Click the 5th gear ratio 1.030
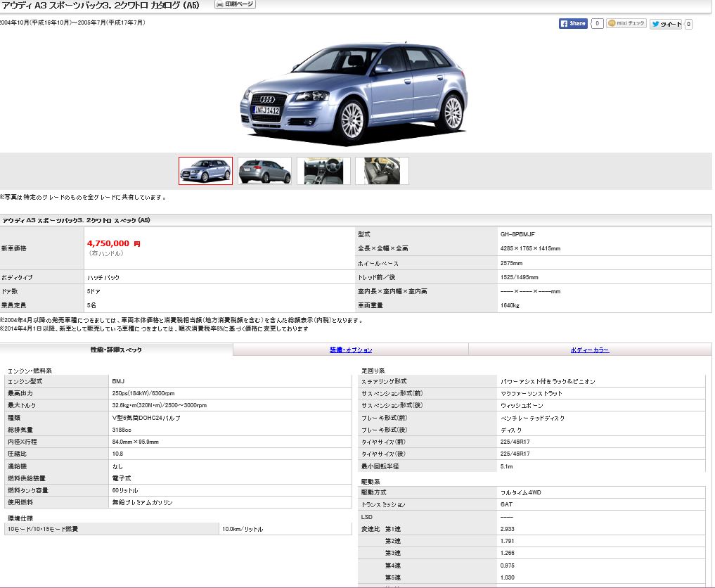The image size is (715, 588). (x=507, y=577)
